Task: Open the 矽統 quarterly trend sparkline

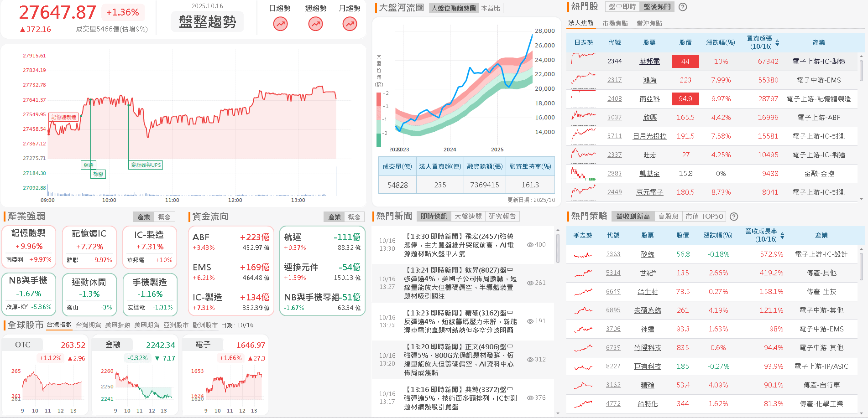Action: pos(583,254)
